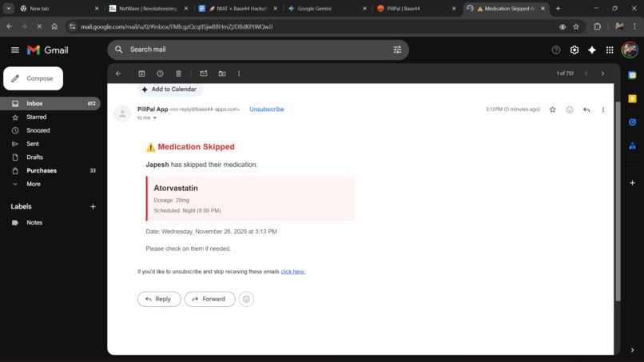Open Gmail settings gear
The image size is (644, 362).
pos(574,50)
